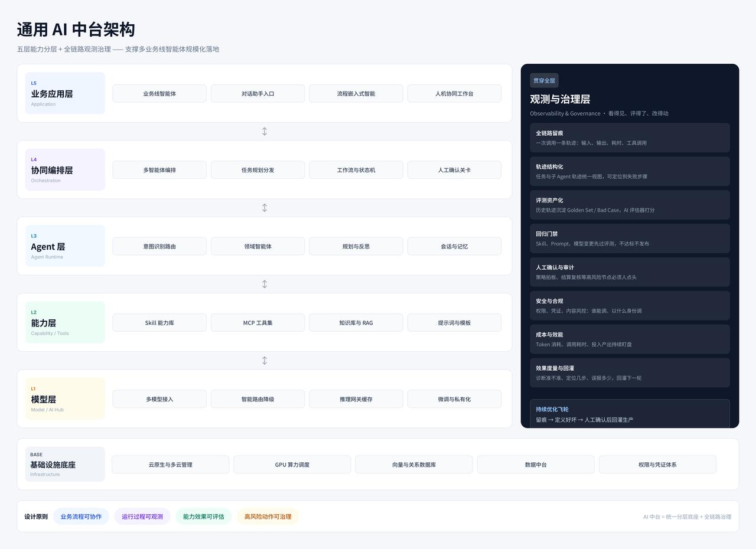The image size is (756, 549).
Task: Click the 向量与关系数据库 chip
Action: tap(414, 465)
